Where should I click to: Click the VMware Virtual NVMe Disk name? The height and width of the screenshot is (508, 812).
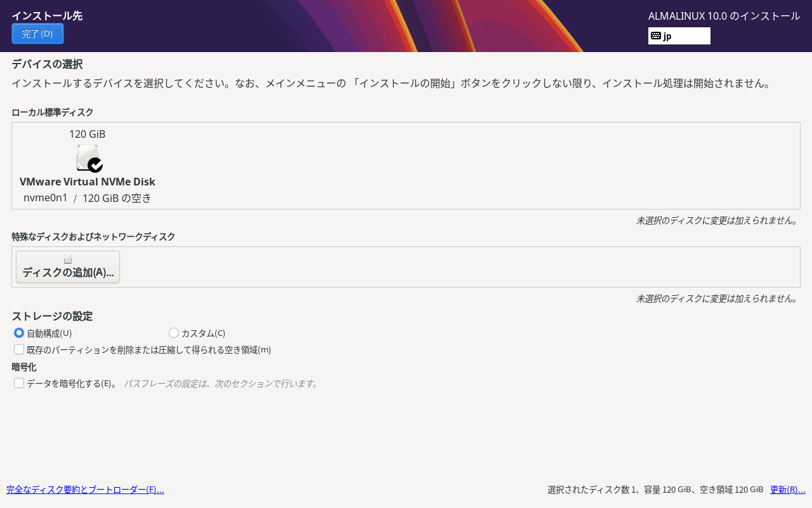pyautogui.click(x=88, y=182)
